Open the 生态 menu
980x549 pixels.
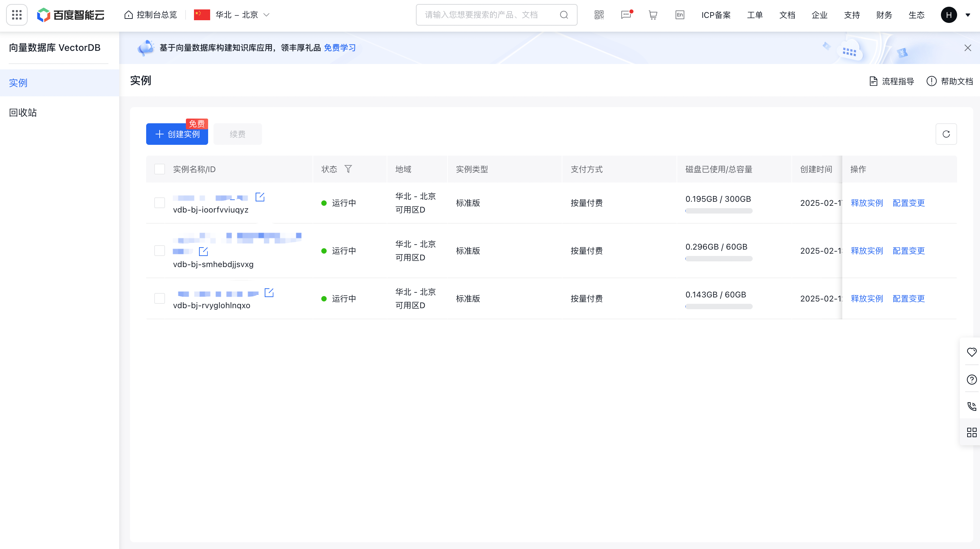tap(916, 15)
